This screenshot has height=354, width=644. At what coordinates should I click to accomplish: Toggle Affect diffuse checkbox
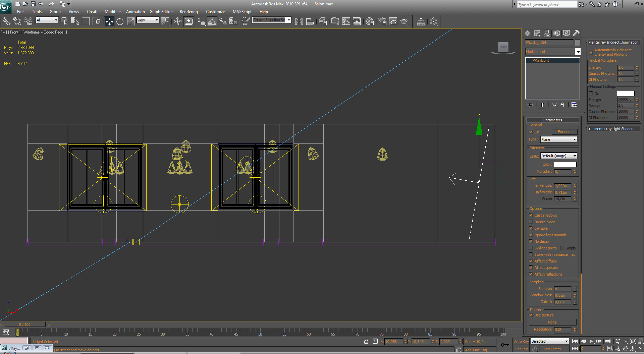pos(531,261)
